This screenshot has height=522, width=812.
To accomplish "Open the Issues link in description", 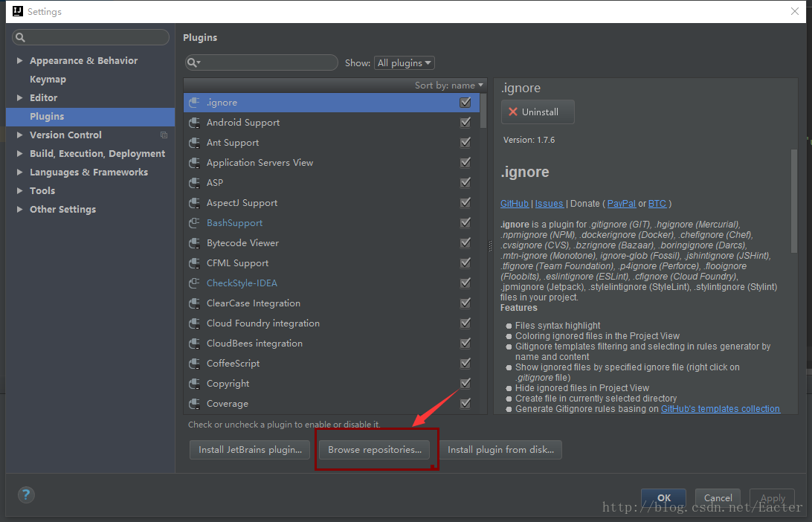I will (x=549, y=204).
